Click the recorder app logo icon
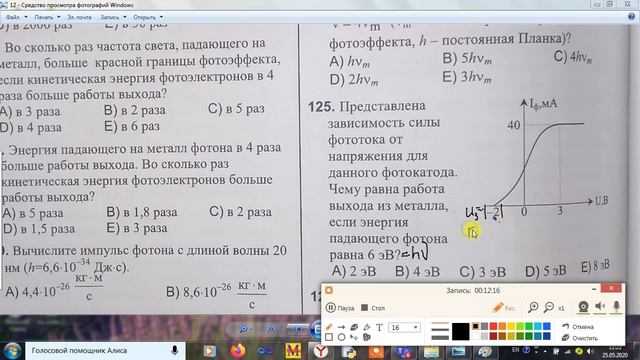This screenshot has height=360, width=640. [x=329, y=290]
